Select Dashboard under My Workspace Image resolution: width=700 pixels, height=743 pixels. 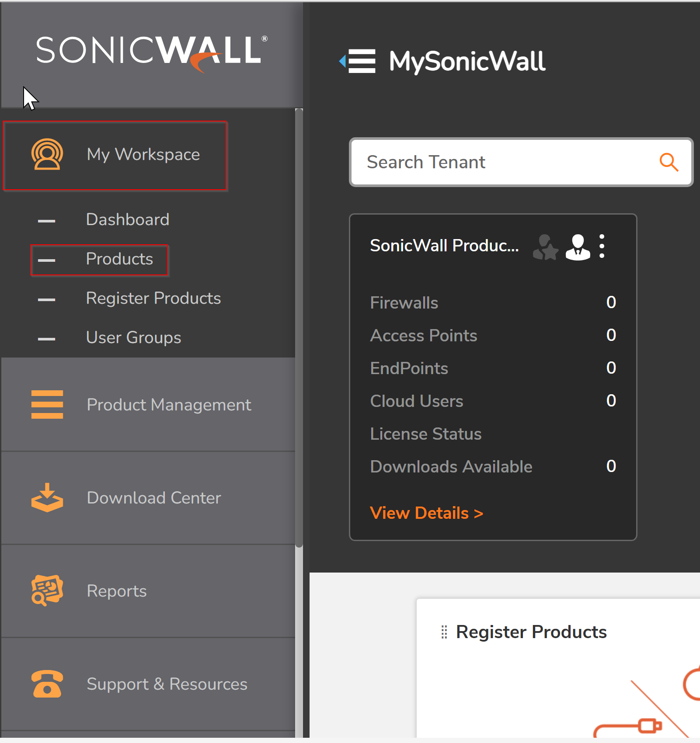pos(127,219)
